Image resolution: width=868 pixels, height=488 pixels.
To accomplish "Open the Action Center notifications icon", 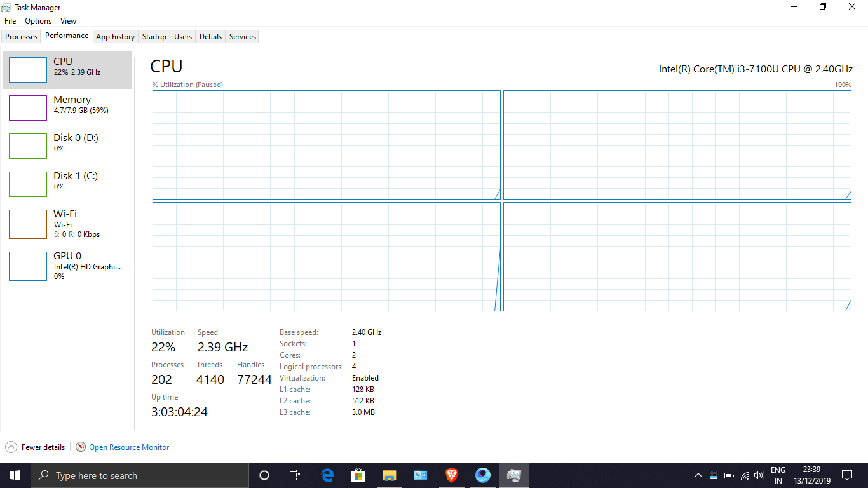I will pyautogui.click(x=847, y=475).
